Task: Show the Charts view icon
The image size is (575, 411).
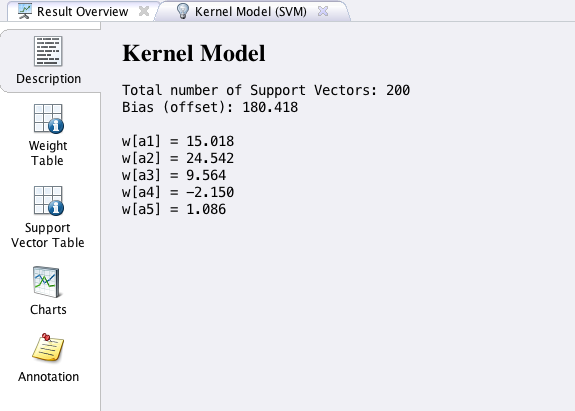Action: tap(46, 282)
